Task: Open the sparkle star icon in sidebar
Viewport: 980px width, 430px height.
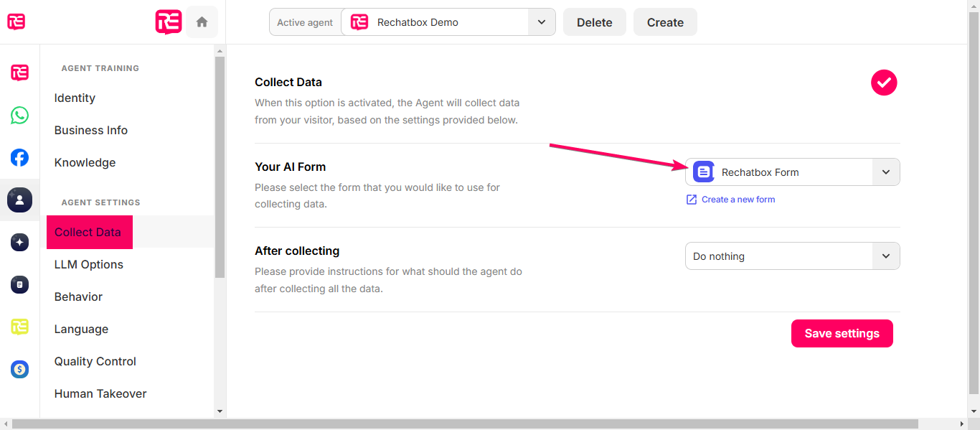Action: tap(19, 242)
